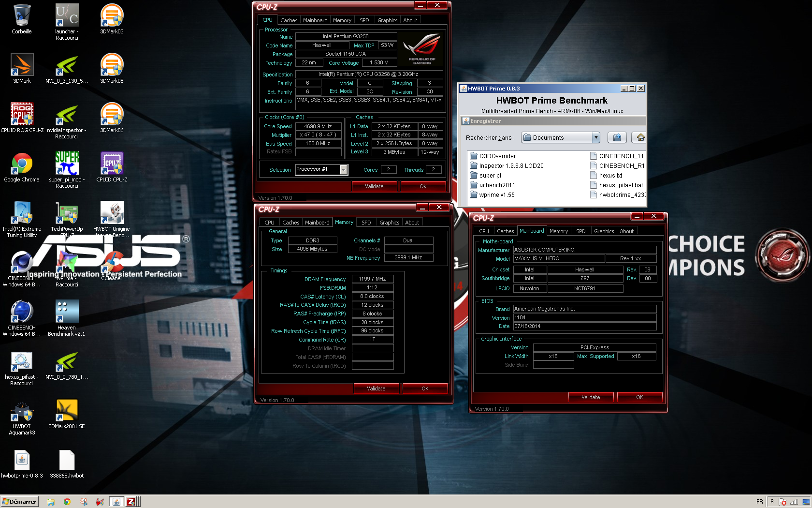Screen dimensions: 812x508
Task: Switch to CPU tab in Mainboard CPU-Z window
Action: 484,231
